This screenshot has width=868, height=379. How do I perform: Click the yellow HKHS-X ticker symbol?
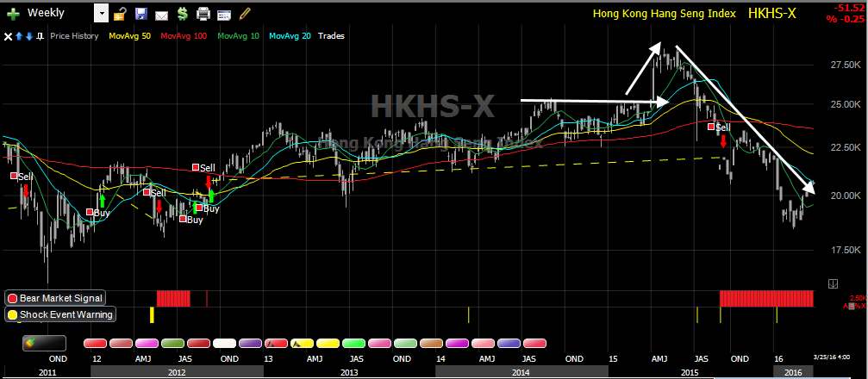[772, 13]
